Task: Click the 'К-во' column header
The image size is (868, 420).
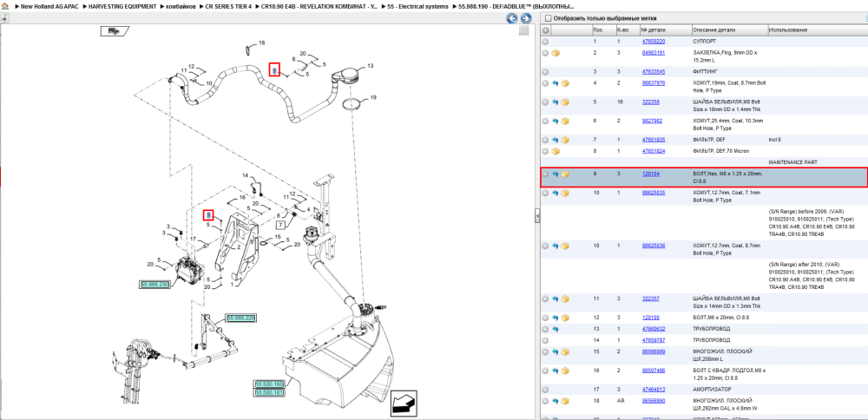Action: tap(622, 30)
